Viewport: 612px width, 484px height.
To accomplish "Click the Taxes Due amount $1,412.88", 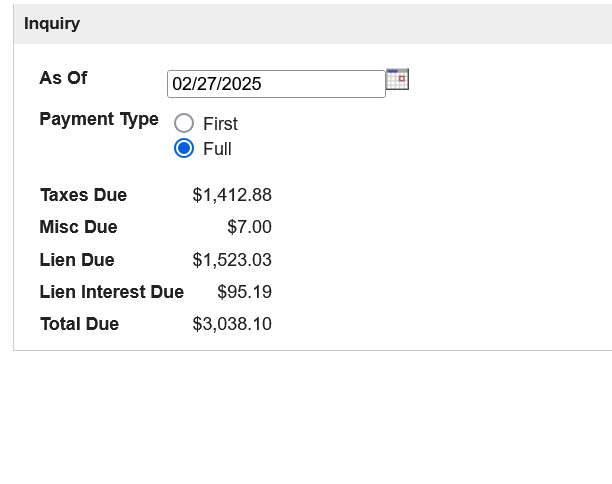I will pyautogui.click(x=232, y=195).
